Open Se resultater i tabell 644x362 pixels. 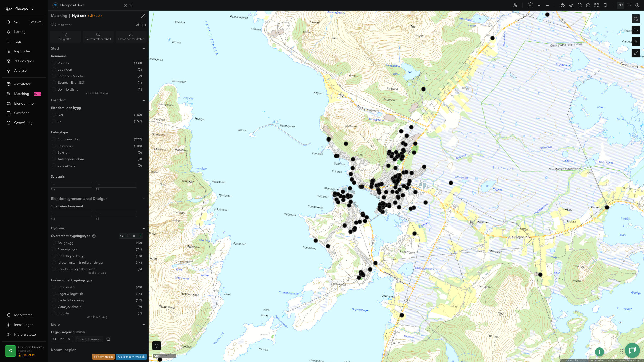98,37
